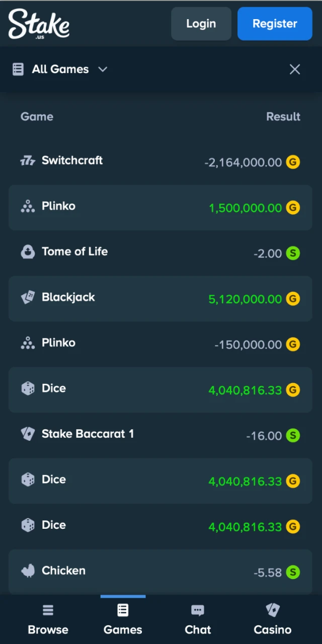Select the Switchcraft game icon
The image size is (322, 644).
coord(28,160)
